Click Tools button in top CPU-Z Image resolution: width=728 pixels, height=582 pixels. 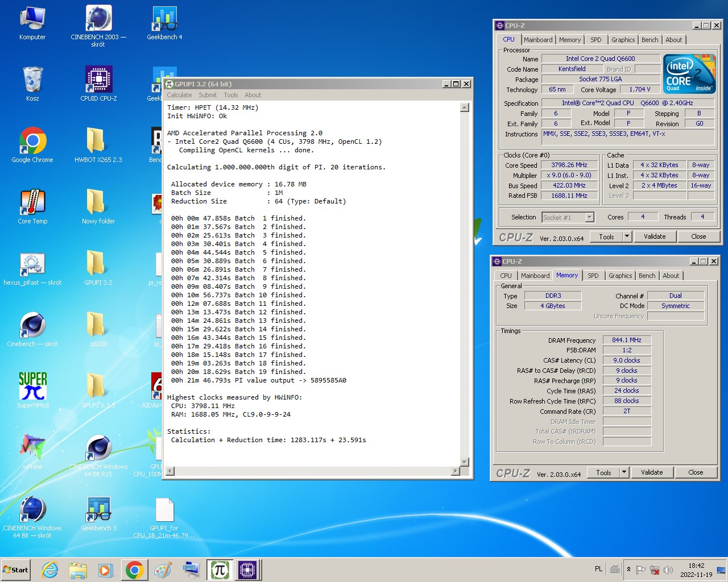pos(606,236)
